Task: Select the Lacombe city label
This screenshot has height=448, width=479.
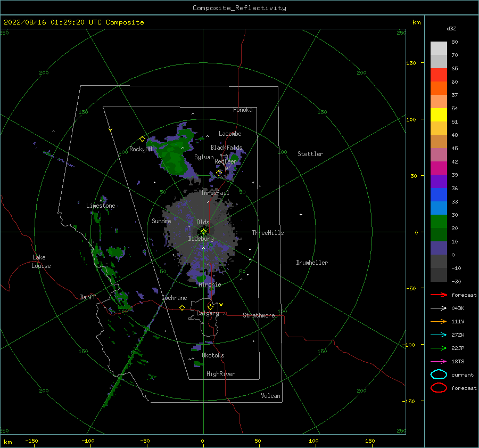Action: pos(230,134)
